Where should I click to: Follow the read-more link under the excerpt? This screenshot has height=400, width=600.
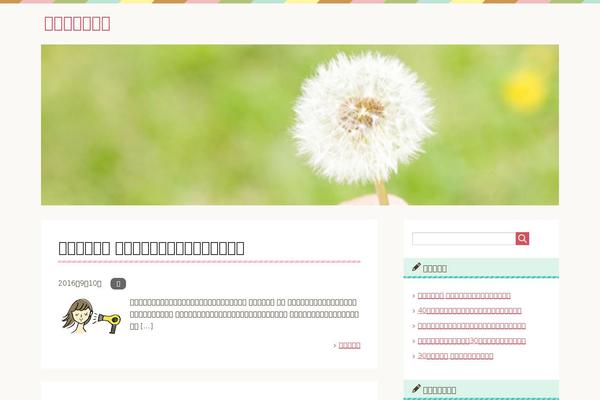pos(349,345)
